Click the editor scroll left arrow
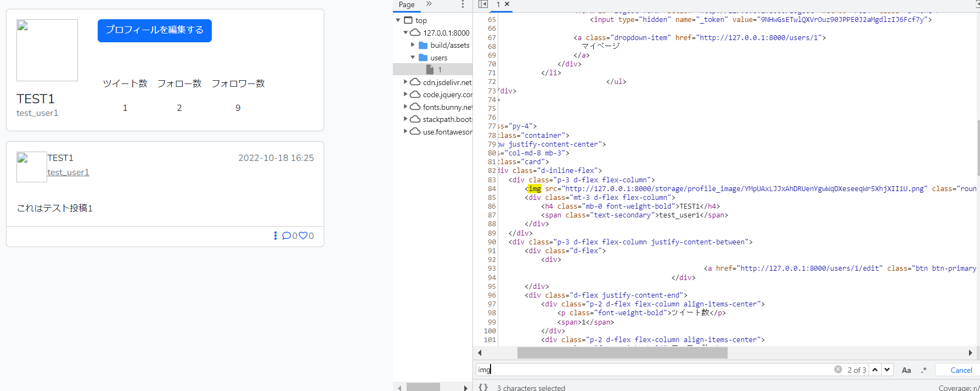980x391 pixels. (480, 353)
